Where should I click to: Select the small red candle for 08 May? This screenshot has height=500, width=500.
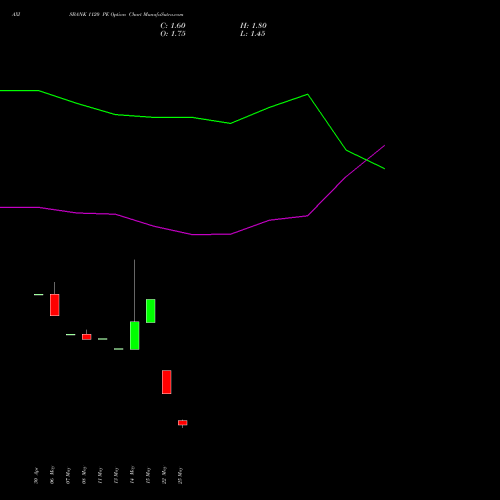point(87,337)
